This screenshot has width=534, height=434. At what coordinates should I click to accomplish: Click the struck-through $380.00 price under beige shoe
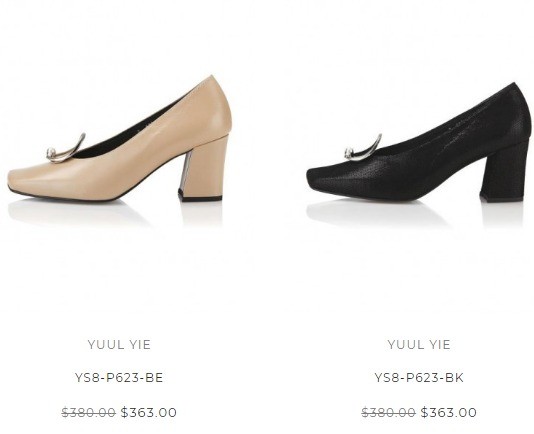[89, 413]
